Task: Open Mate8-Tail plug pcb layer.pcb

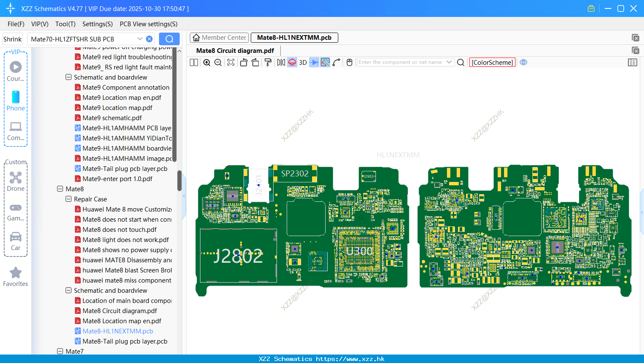Action: 125,341
